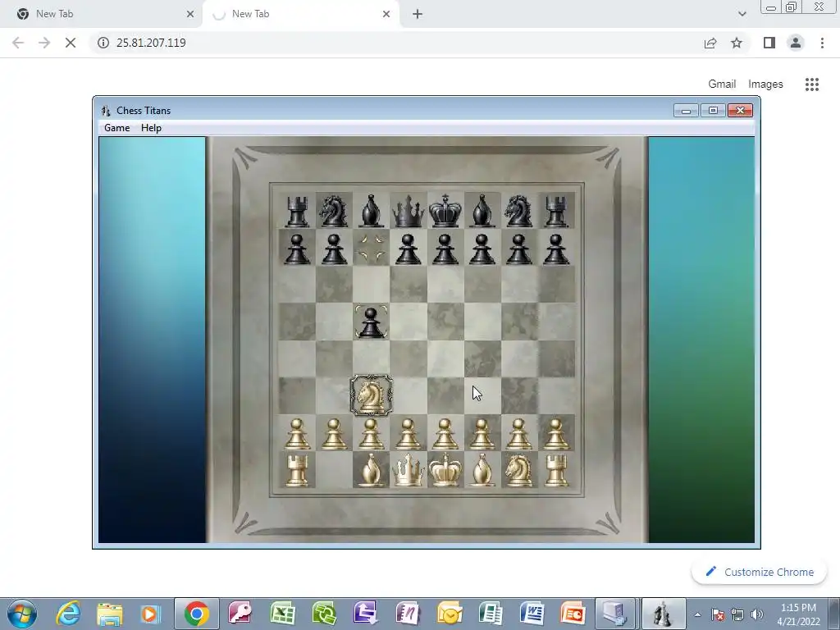Click the empty square under the mouse cursor

point(482,396)
